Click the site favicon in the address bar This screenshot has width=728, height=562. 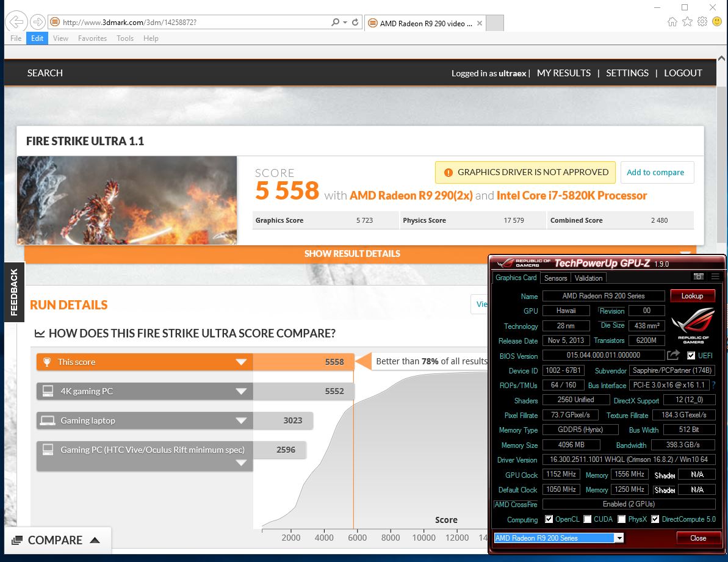click(55, 22)
